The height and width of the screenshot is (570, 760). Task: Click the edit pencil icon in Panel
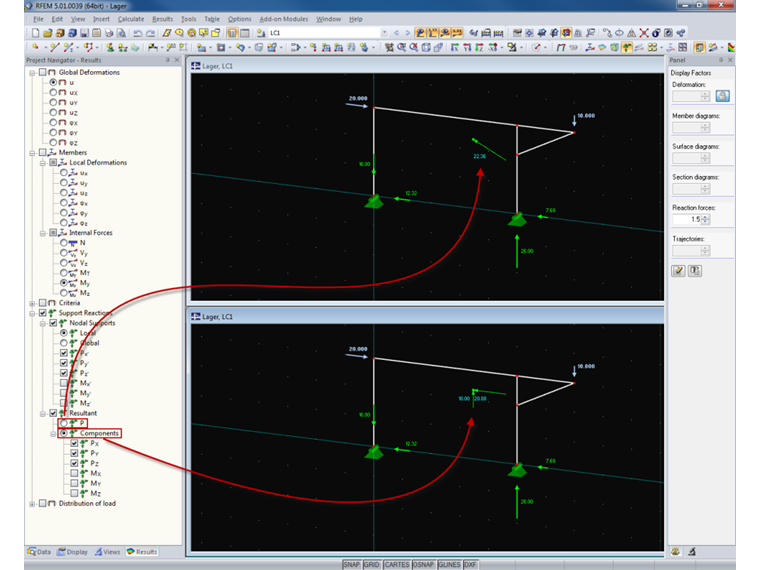pyautogui.click(x=678, y=270)
